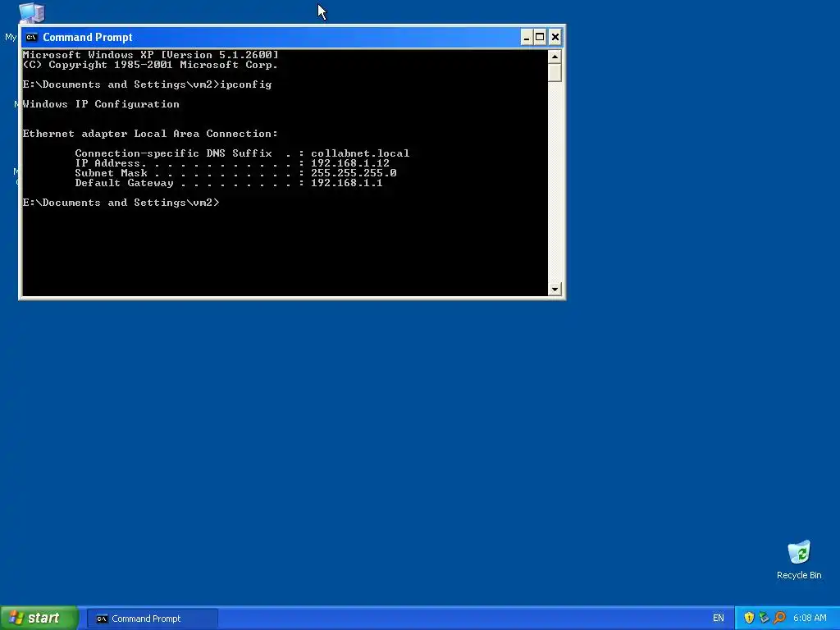Click the default gateway value 192.168.1.1
The width and height of the screenshot is (840, 630).
[347, 183]
